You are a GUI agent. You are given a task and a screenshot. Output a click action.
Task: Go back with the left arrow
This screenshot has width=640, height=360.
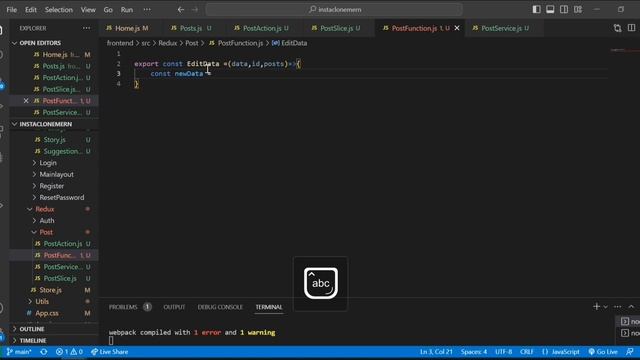pos(181,9)
